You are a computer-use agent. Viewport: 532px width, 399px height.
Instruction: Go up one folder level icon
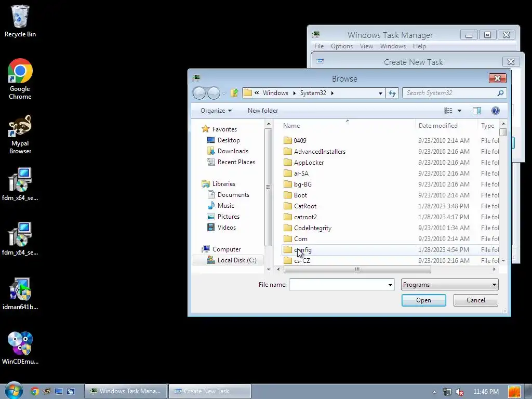tap(234, 93)
